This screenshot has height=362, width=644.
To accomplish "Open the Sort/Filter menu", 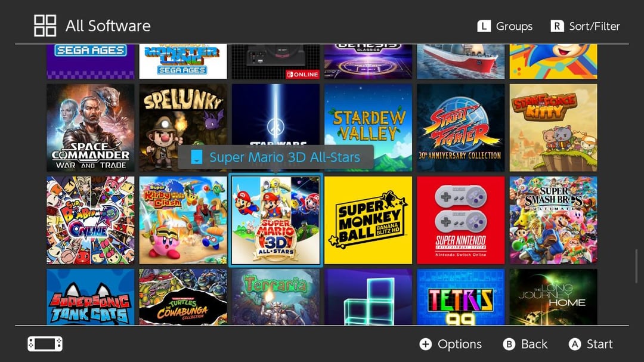I will [x=586, y=26].
